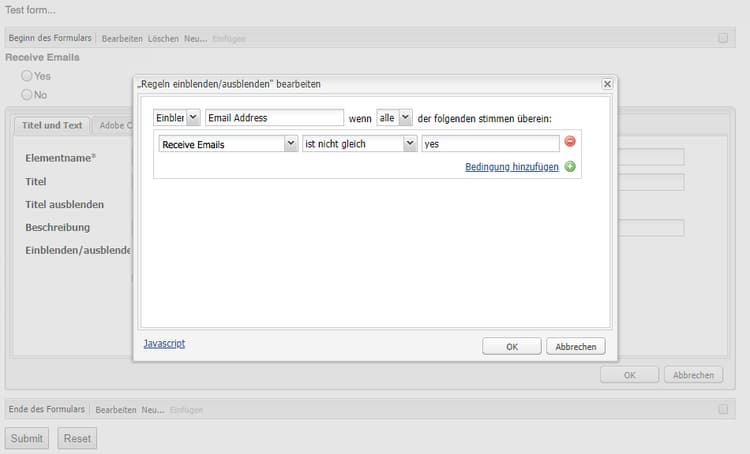Click the Beginn des Formulars label
The image size is (750, 454).
50,38
